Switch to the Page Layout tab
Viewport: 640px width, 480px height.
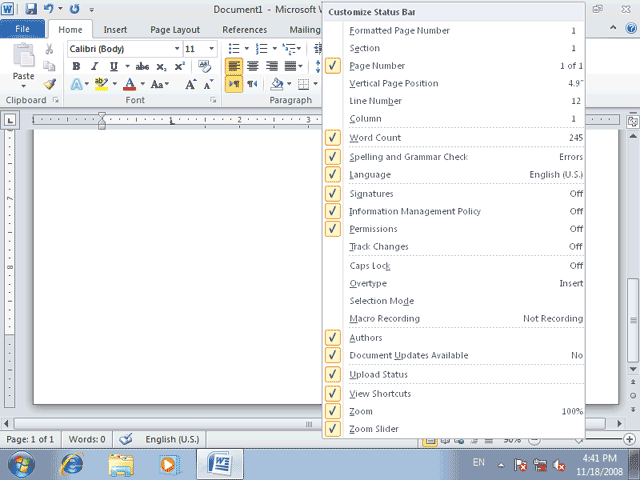175,30
